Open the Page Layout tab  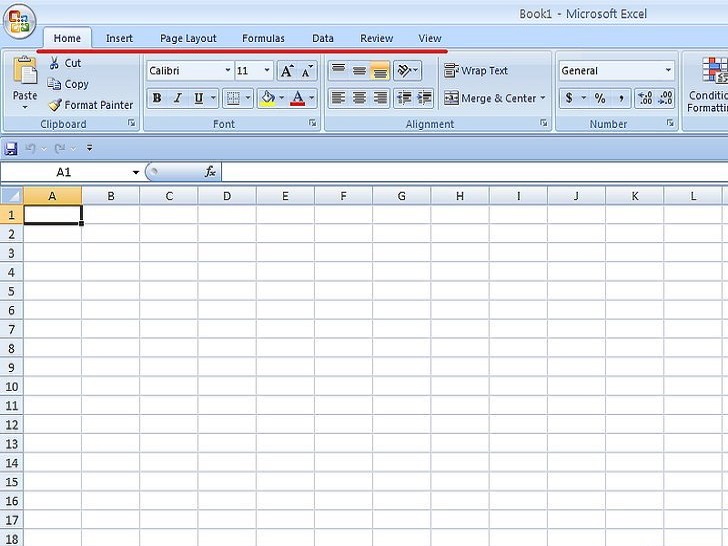(x=188, y=38)
